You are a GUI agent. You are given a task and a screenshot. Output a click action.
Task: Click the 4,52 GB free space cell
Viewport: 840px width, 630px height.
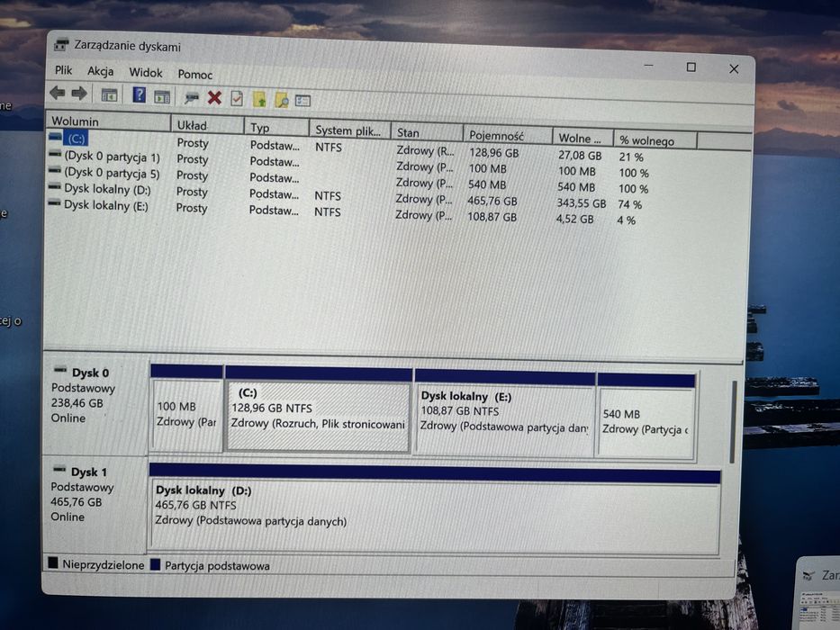(574, 219)
